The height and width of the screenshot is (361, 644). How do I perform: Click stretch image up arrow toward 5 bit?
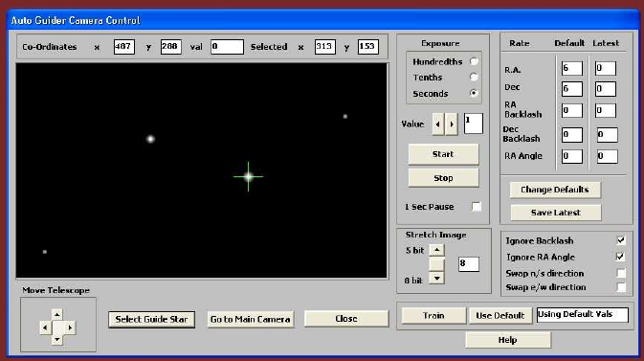point(436,250)
